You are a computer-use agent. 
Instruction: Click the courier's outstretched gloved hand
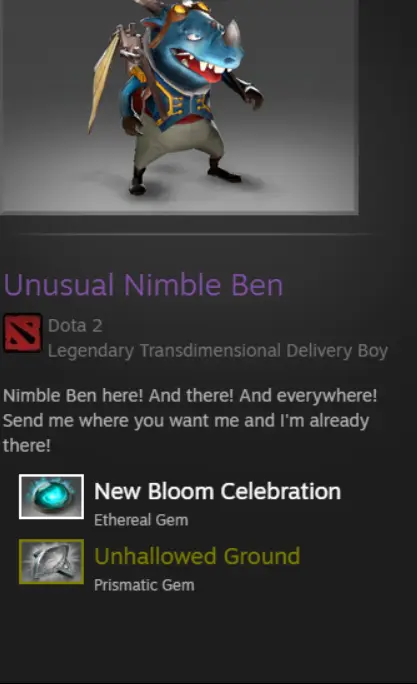(x=252, y=96)
